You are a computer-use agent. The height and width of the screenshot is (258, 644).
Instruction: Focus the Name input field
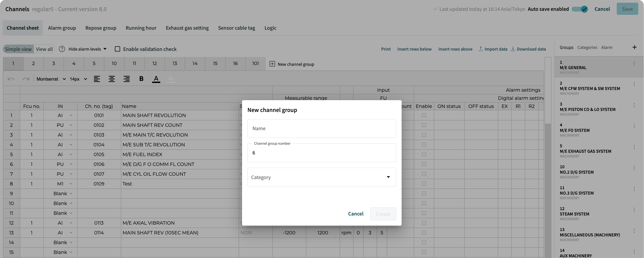tap(321, 128)
